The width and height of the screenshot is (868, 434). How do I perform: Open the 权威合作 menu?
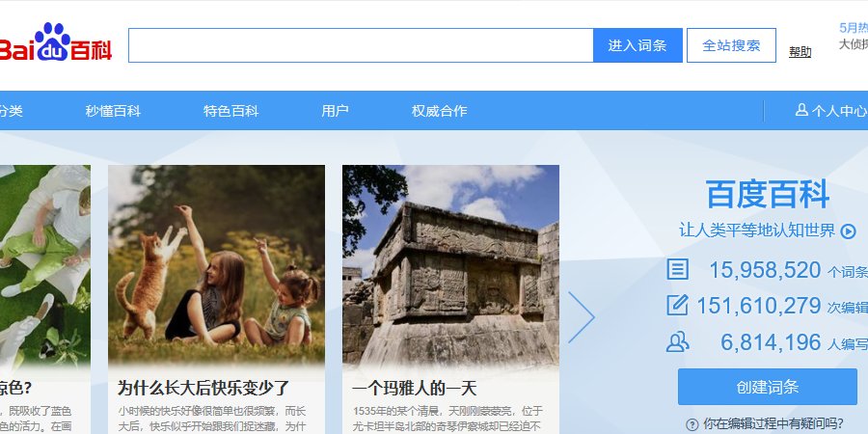(439, 111)
